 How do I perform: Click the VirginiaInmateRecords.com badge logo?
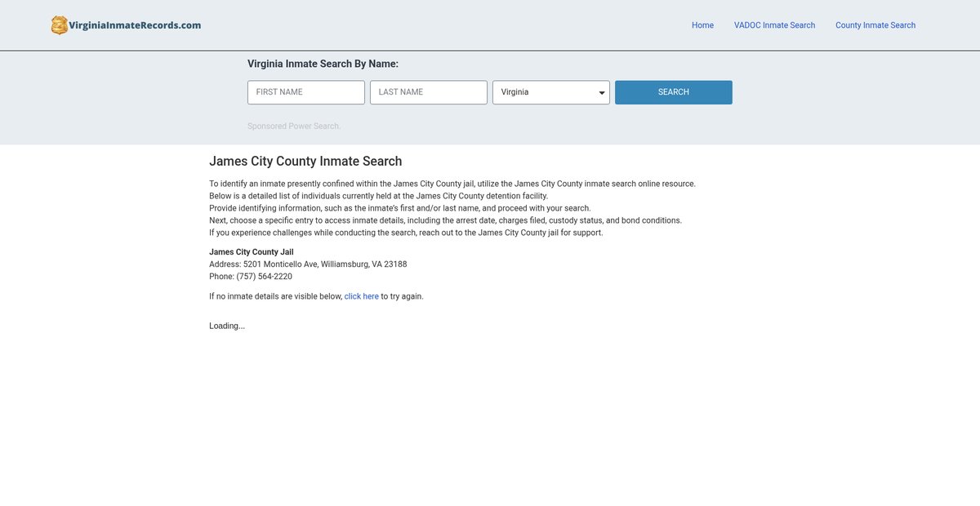point(60,25)
